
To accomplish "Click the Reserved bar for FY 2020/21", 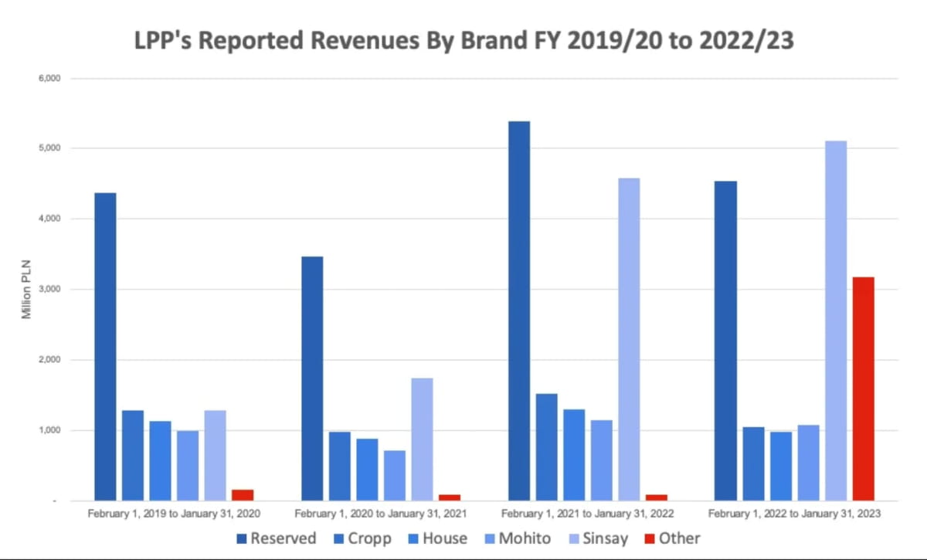I will [312, 378].
